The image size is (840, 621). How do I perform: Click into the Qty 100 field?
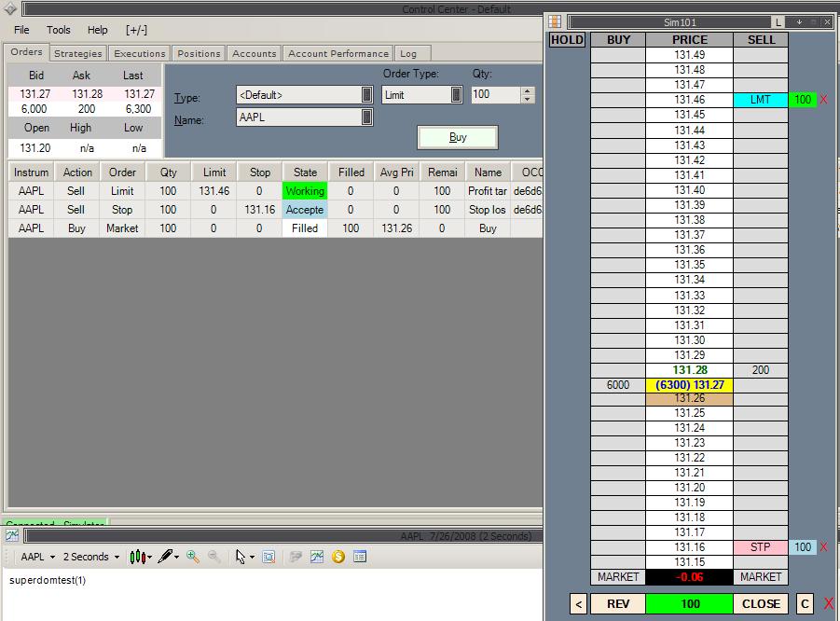click(496, 95)
